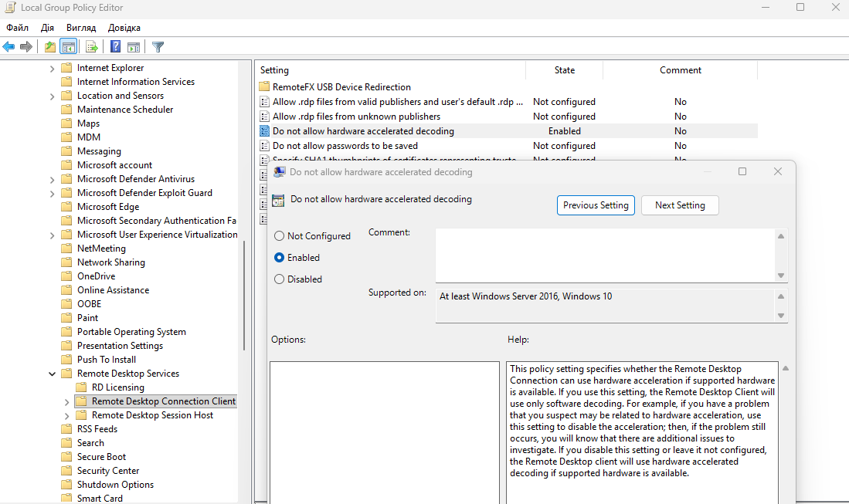Open Help via blue question mark icon
This screenshot has width=849, height=504.
[115, 47]
